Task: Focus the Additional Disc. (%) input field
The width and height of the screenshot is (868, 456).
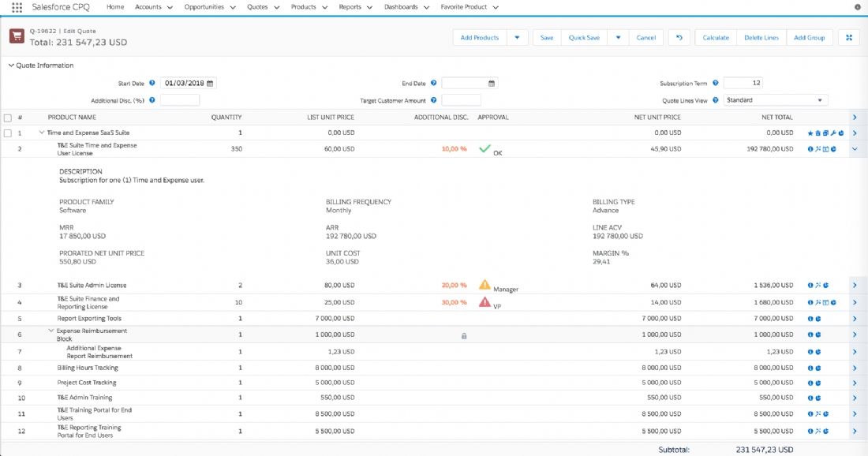Action: [x=179, y=100]
